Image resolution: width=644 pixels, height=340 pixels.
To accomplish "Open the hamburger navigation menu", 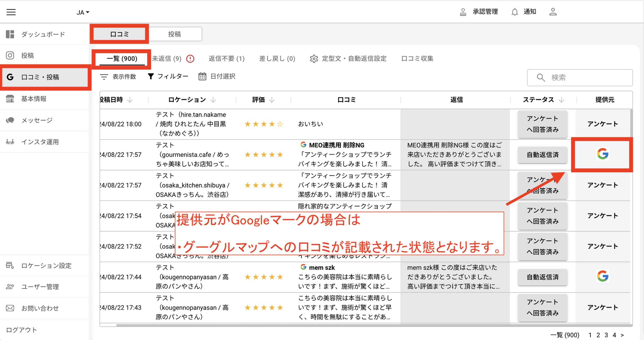I will (11, 12).
